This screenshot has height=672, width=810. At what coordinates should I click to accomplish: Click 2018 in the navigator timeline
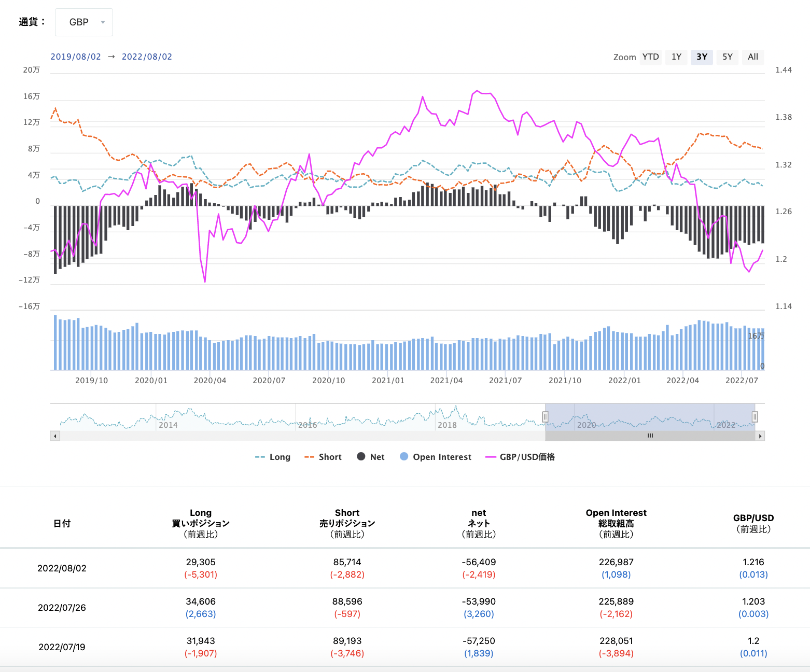447,425
